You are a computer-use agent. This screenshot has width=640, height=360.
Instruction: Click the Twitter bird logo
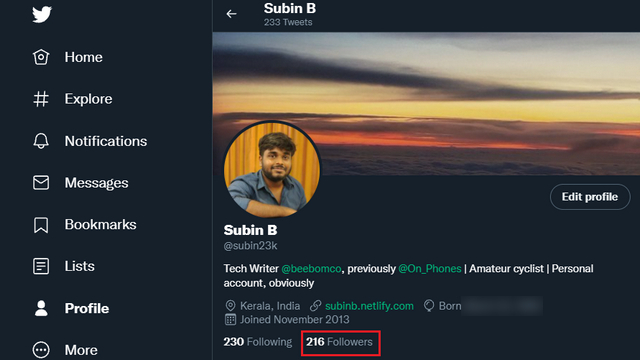(42, 14)
